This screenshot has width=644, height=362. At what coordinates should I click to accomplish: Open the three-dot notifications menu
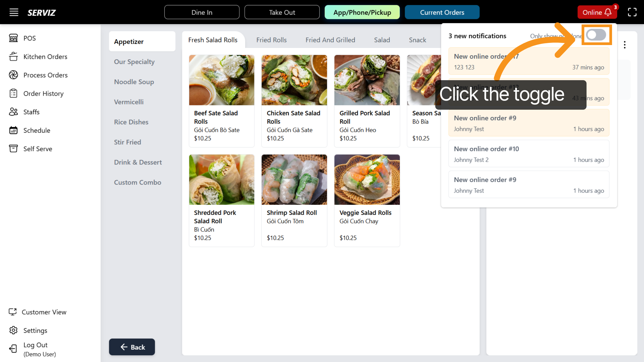coord(625,45)
